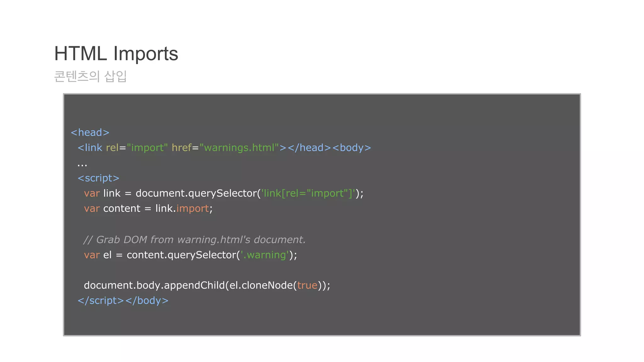Click the closing '</script></body>' line
The width and height of the screenshot is (644, 362).
click(x=123, y=301)
